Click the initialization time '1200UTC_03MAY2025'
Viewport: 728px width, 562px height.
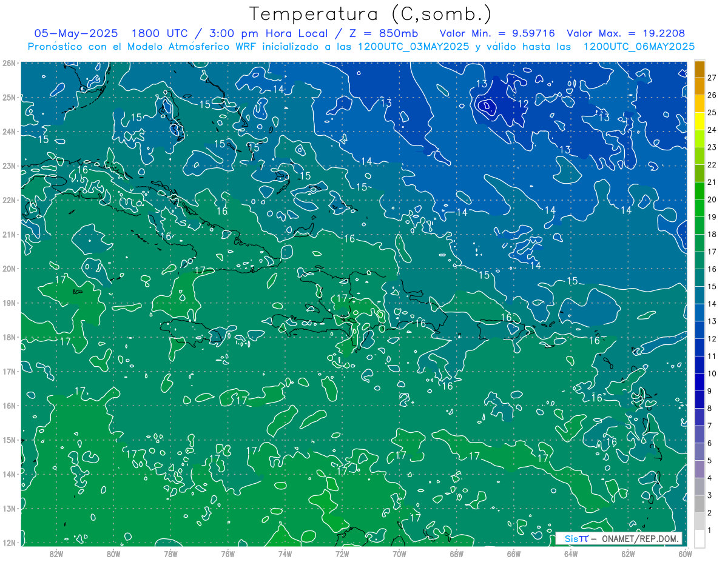[414, 47]
